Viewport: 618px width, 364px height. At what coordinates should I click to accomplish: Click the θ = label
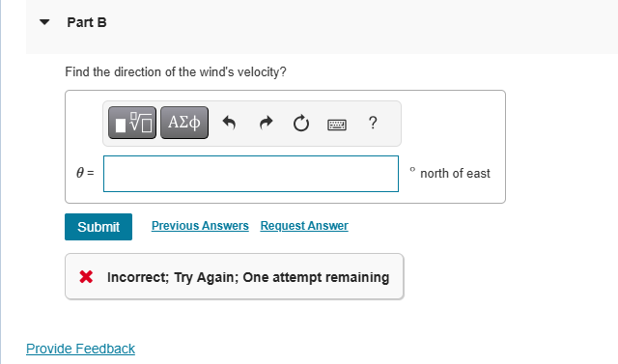click(85, 173)
